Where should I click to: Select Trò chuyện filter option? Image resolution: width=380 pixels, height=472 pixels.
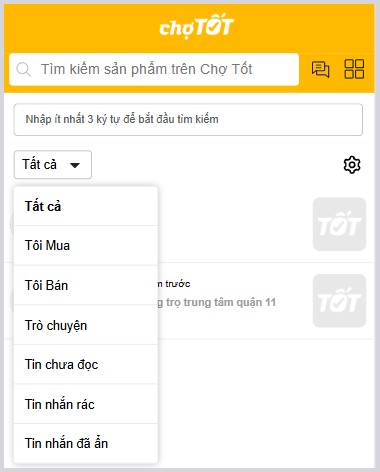pos(86,325)
